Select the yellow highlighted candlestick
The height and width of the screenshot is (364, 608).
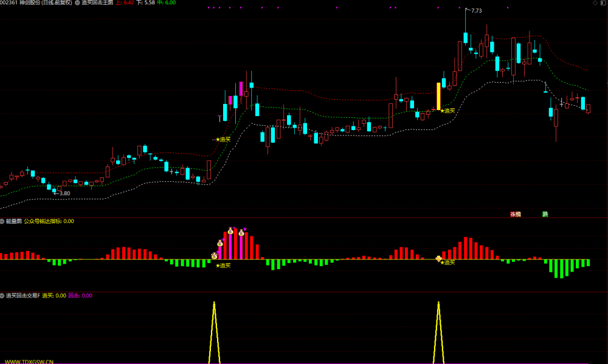pyautogui.click(x=438, y=96)
